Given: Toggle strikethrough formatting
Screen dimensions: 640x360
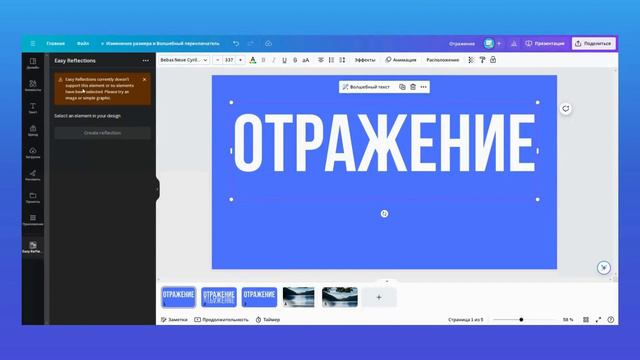Looking at the screenshot, I should [x=295, y=60].
